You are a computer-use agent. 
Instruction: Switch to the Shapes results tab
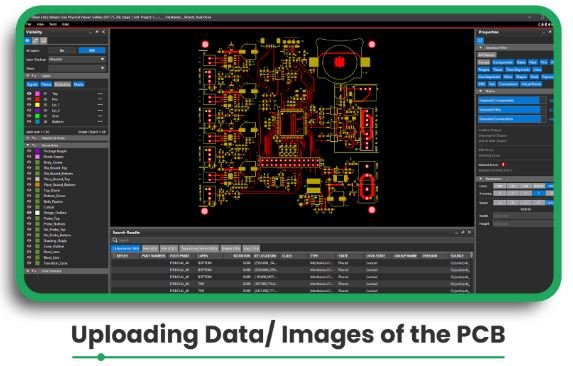[231, 248]
